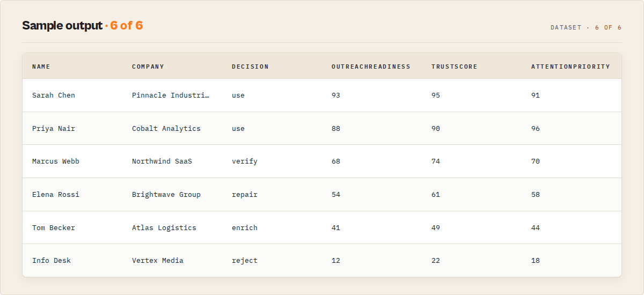The height and width of the screenshot is (295, 644).
Task: Click the 'use' decision in Sarah Chen row
Action: pos(238,95)
